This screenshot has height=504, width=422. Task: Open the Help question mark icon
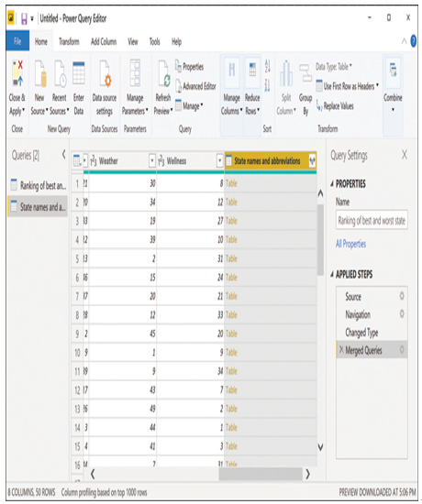[414, 41]
